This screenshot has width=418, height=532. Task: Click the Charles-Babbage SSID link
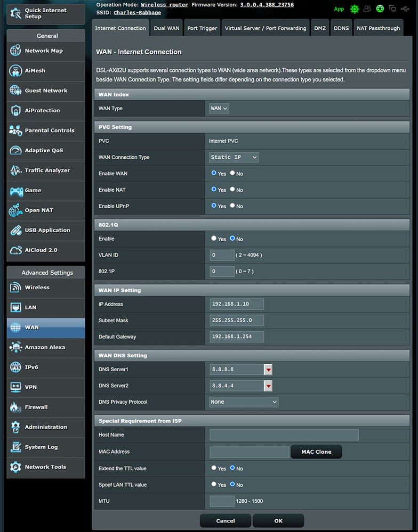click(x=137, y=13)
